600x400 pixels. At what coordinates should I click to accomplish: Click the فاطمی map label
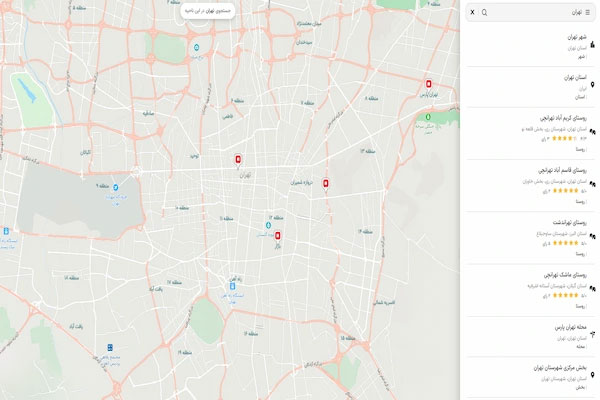click(x=227, y=116)
